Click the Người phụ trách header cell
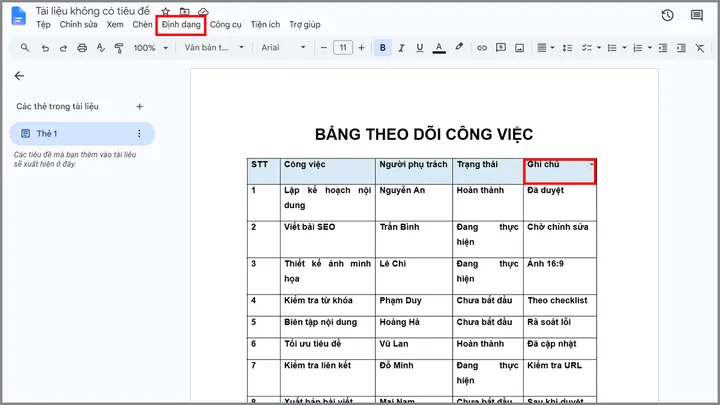The height and width of the screenshot is (405, 720). 414,171
